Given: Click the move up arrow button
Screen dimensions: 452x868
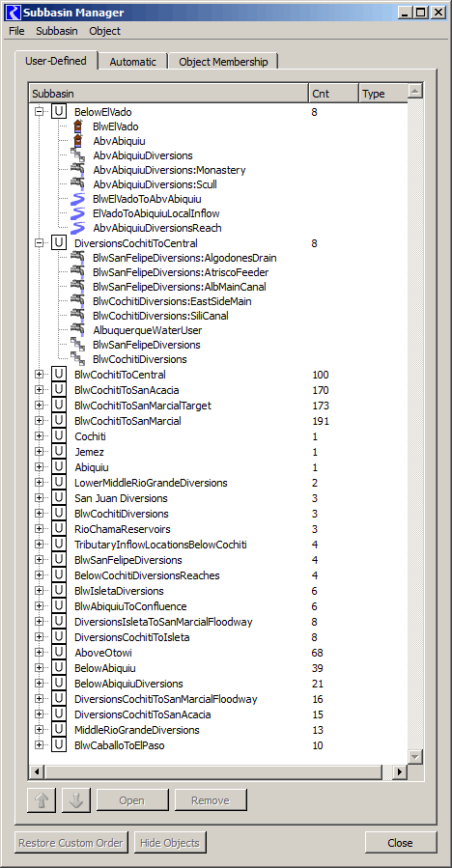Looking at the screenshot, I should pyautogui.click(x=42, y=799).
